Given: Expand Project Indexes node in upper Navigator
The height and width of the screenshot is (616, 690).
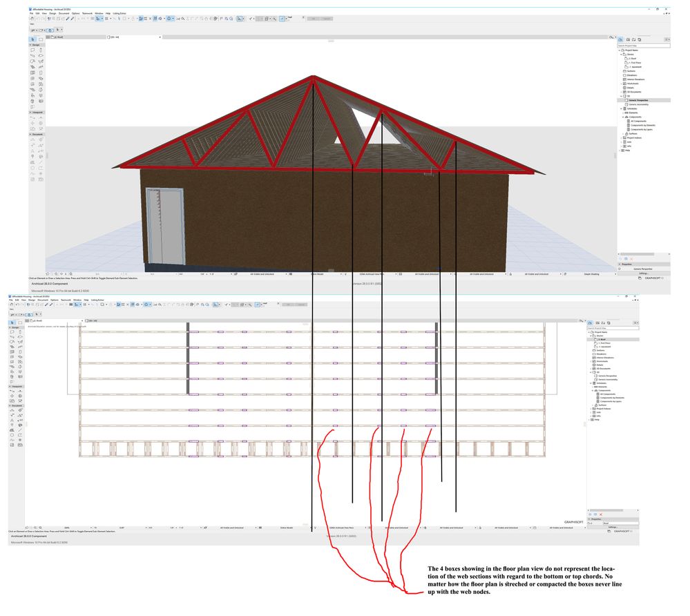Looking at the screenshot, I should [x=622, y=138].
